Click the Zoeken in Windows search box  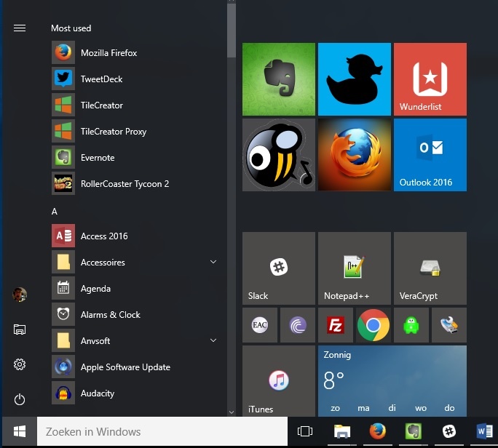[x=162, y=431]
